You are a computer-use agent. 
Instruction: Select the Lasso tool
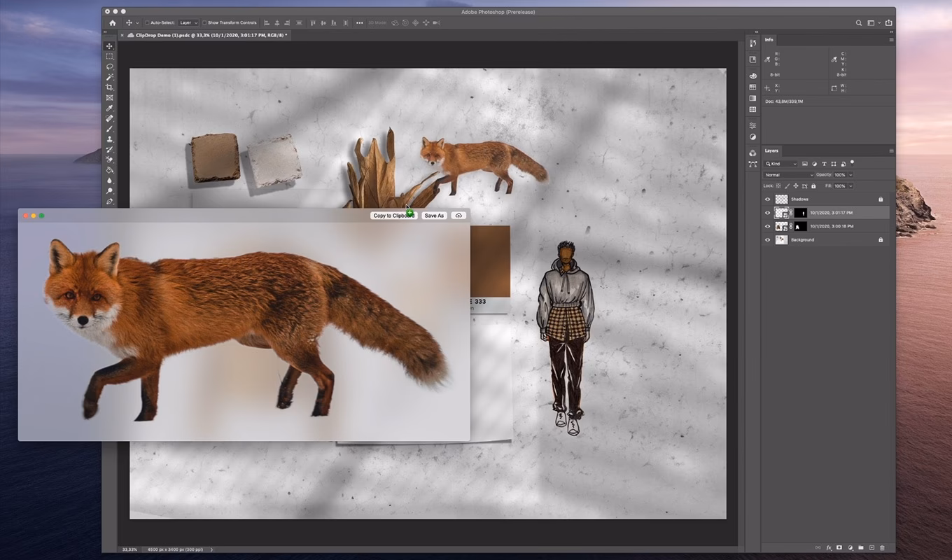point(110,66)
